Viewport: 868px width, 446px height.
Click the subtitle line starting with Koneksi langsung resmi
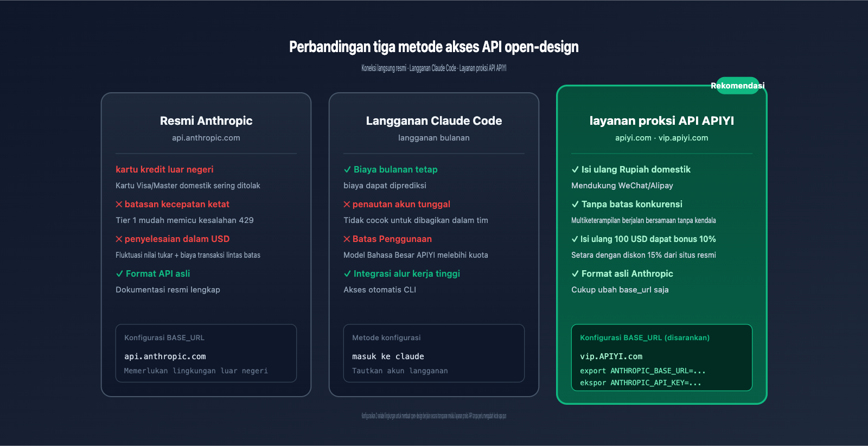click(434, 68)
